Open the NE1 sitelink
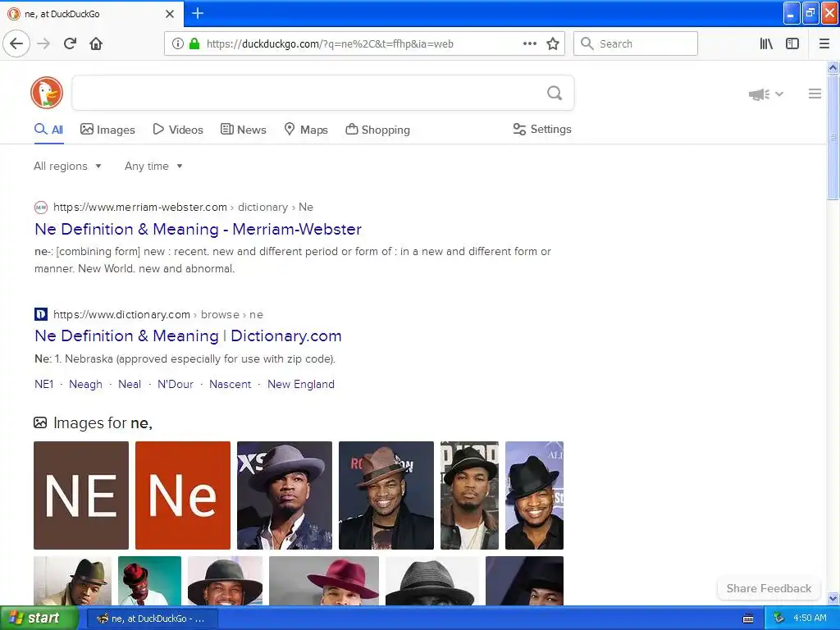The width and height of the screenshot is (840, 630). 44,384
